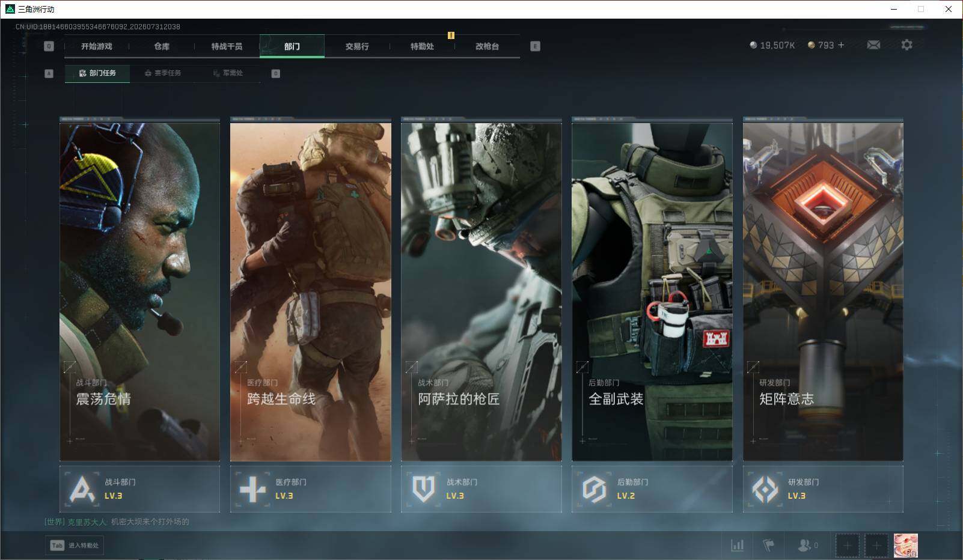This screenshot has width=963, height=560.
Task: Click the Tab 进入特勤处 button
Action: click(75, 545)
